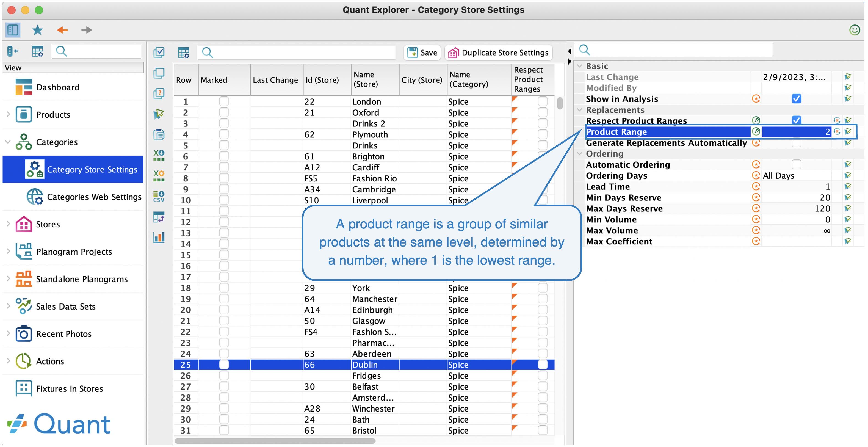Enable Generate Replacements Automatically checkbox
The image size is (868, 447).
tap(796, 143)
